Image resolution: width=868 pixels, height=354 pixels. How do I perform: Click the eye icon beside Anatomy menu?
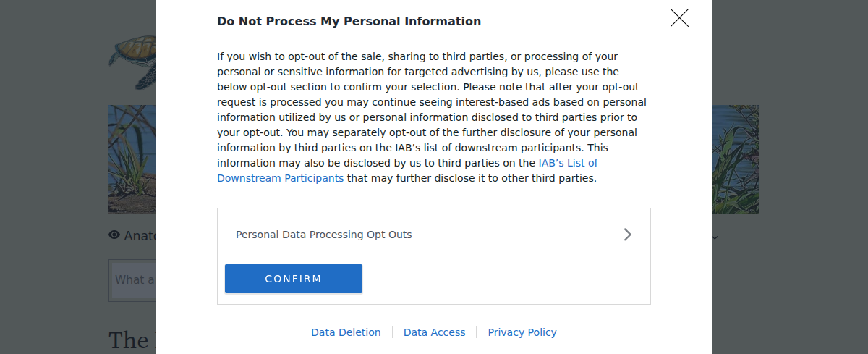click(114, 235)
